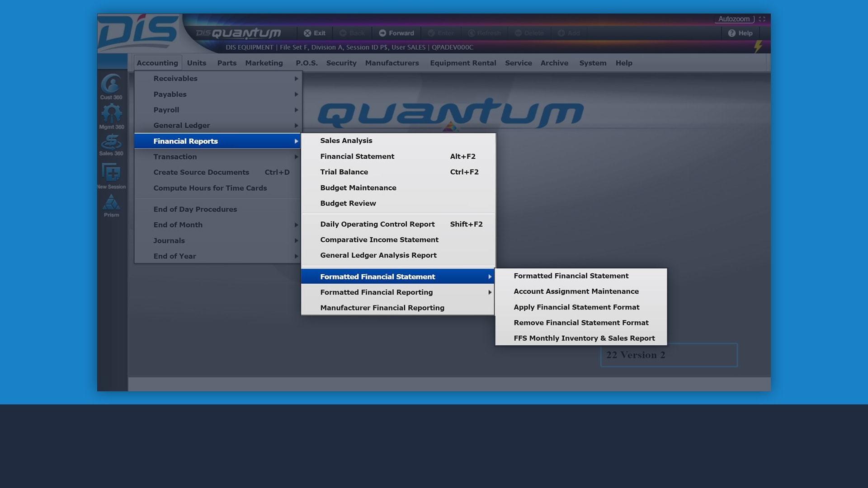This screenshot has height=488, width=868.
Task: Open the Accounting menu
Action: click(157, 63)
